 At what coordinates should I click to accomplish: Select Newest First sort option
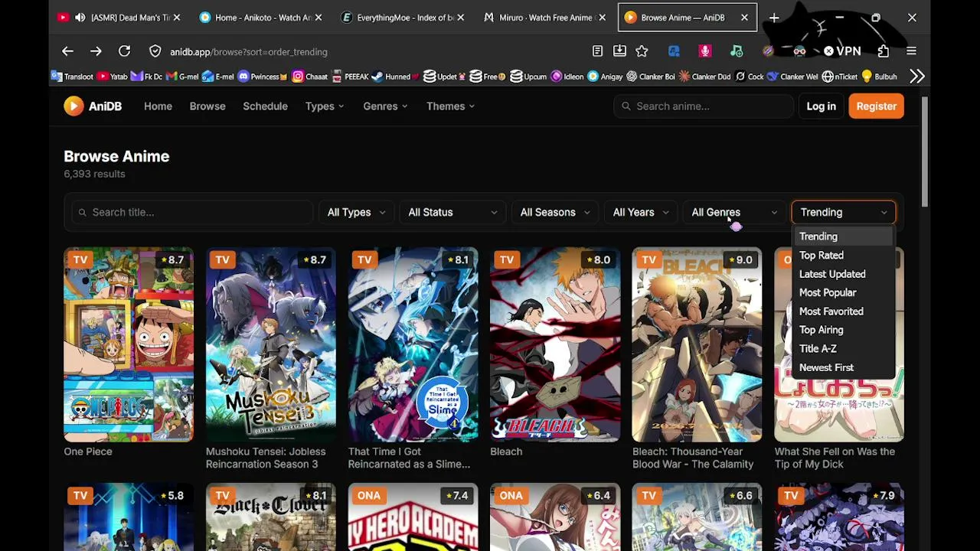[842, 367]
